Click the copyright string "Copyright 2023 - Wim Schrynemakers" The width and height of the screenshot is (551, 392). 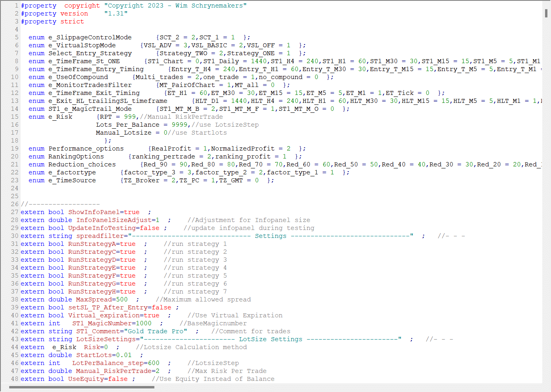pyautogui.click(x=175, y=6)
